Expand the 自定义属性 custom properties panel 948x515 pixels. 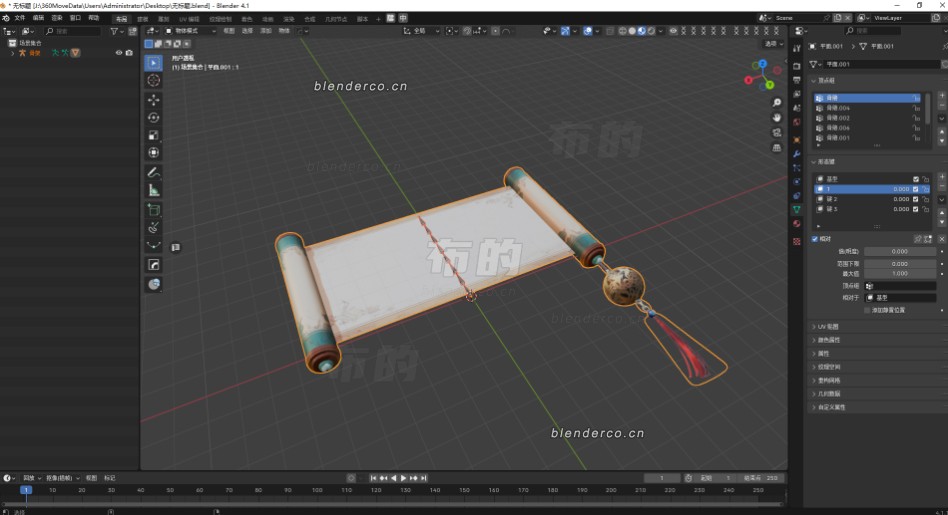tap(829, 407)
